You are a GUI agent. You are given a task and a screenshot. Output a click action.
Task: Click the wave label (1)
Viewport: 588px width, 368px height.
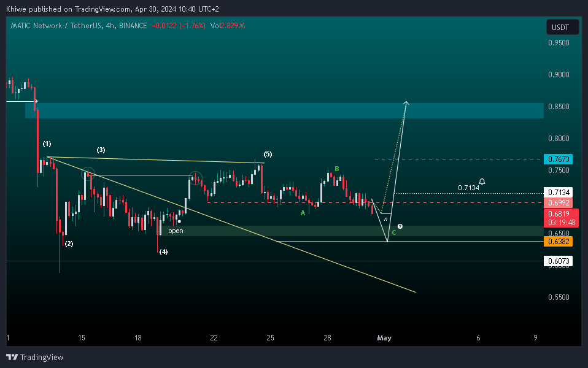click(47, 144)
